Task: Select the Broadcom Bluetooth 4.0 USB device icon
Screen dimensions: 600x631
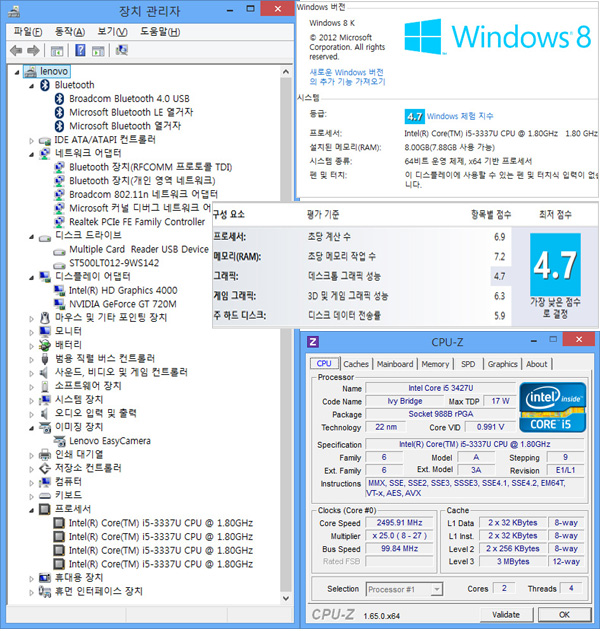Action: pos(60,99)
